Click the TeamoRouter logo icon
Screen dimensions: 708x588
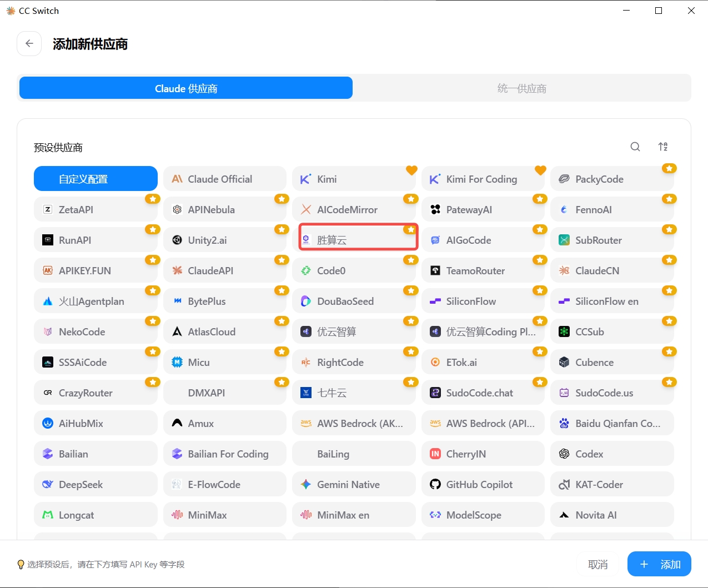(435, 270)
